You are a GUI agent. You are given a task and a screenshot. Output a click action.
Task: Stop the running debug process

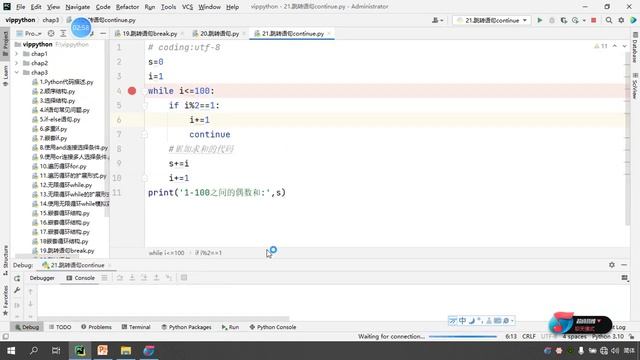click(x=594, y=20)
